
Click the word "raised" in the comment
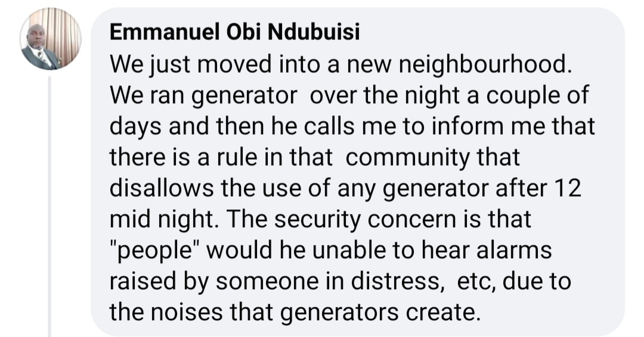tap(144, 282)
